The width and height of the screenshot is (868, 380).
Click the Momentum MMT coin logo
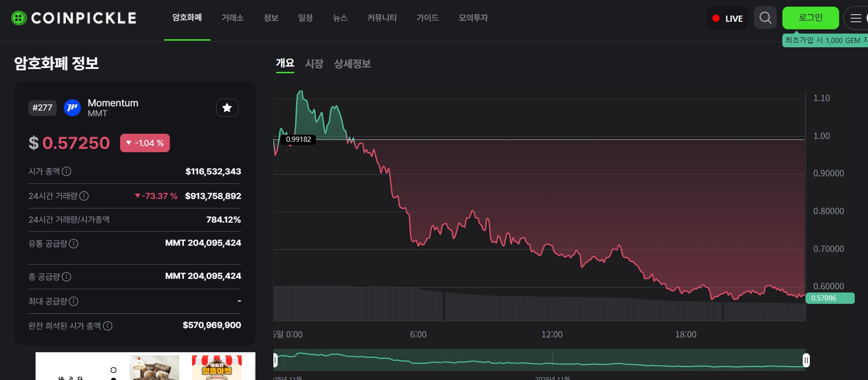pos(72,108)
